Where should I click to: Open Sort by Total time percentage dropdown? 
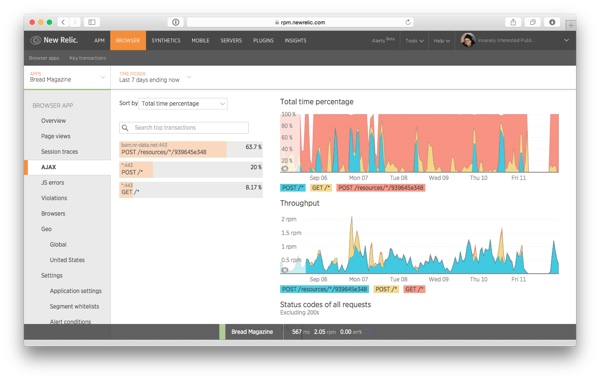coord(183,104)
